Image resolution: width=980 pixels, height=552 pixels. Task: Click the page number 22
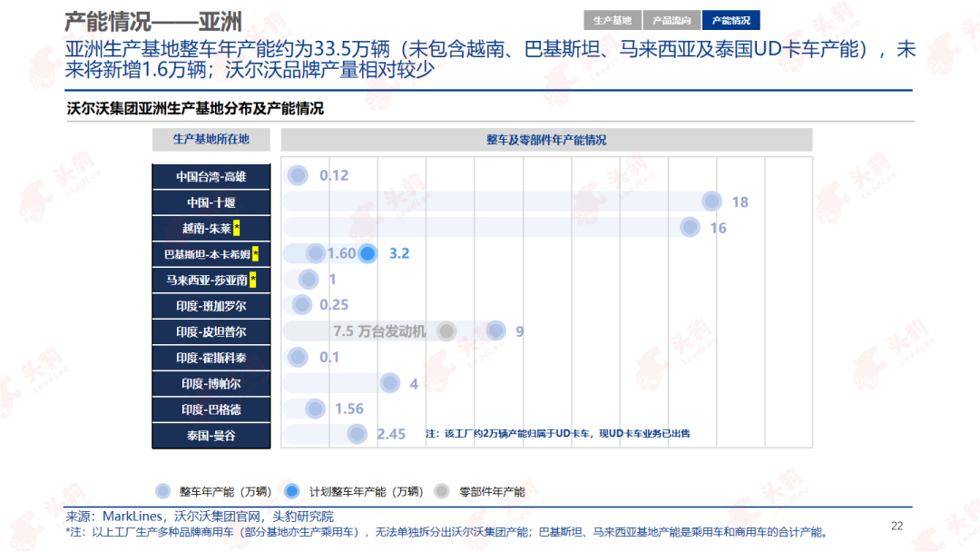[x=897, y=526]
